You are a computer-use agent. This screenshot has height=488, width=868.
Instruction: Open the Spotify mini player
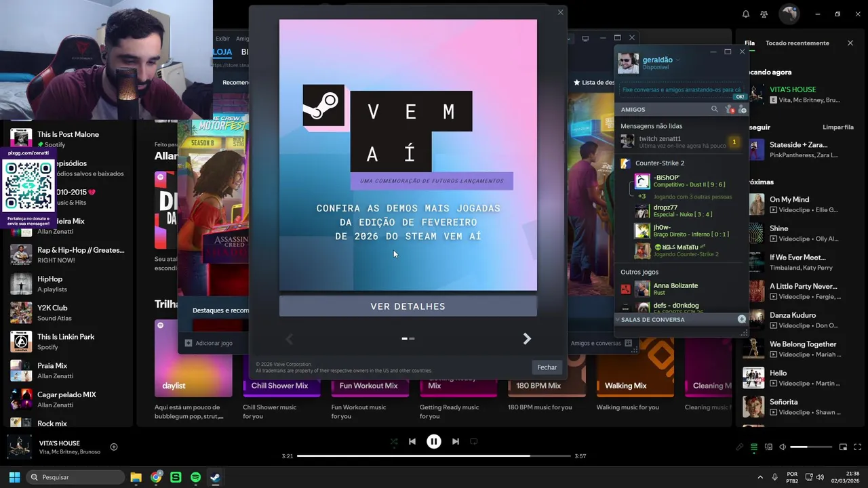pos(843,447)
